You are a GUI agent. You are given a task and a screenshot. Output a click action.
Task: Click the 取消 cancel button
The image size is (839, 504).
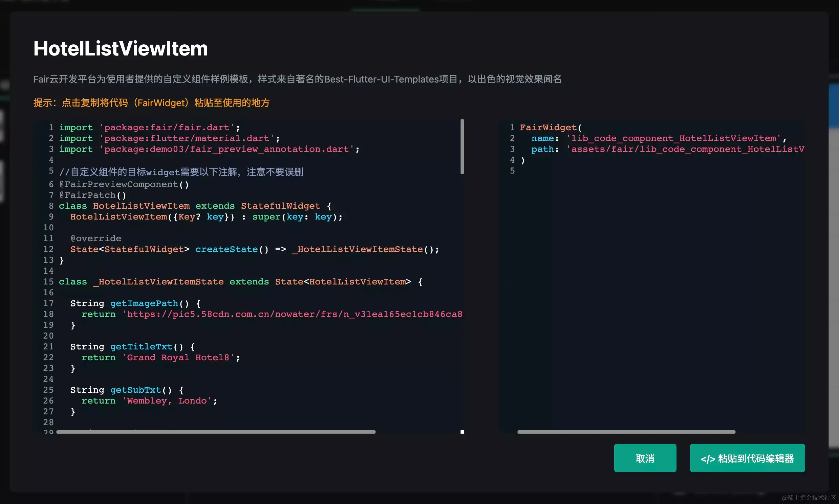pos(645,458)
